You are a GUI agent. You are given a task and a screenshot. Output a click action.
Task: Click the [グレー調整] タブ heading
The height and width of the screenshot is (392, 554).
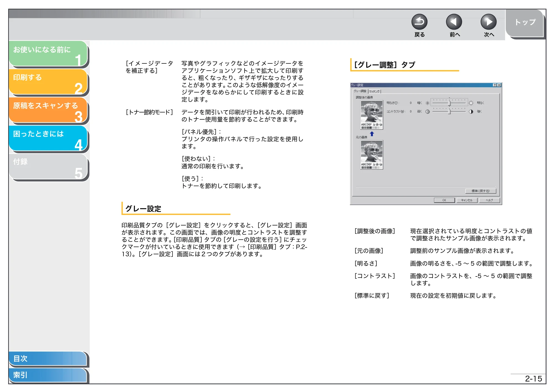click(385, 65)
